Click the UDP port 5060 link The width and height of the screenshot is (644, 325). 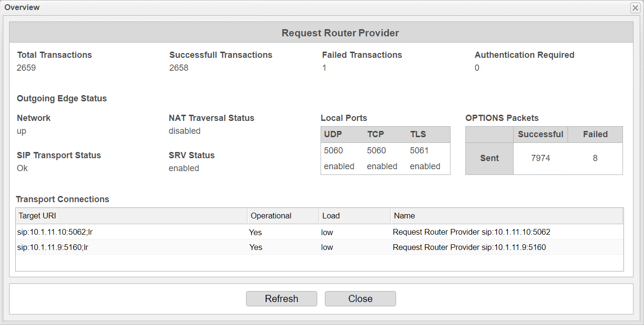click(334, 150)
